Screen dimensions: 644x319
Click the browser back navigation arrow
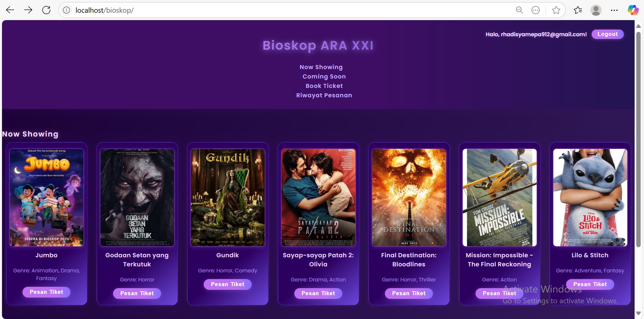pyautogui.click(x=10, y=10)
